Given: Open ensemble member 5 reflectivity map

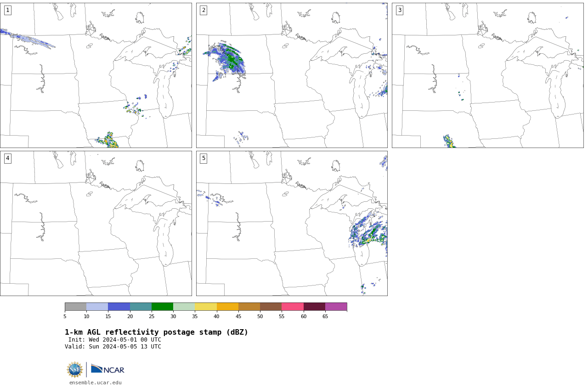Looking at the screenshot, I should click(x=292, y=223).
